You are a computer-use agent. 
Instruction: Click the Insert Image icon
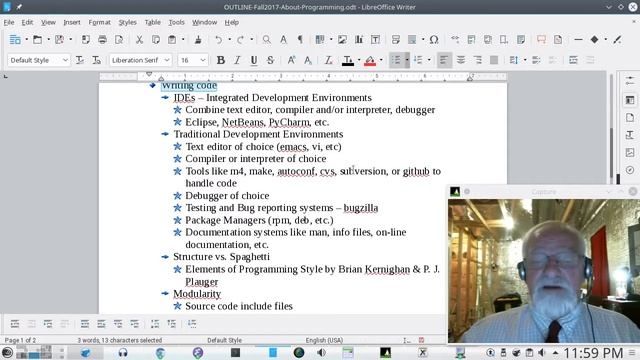pos(342,40)
